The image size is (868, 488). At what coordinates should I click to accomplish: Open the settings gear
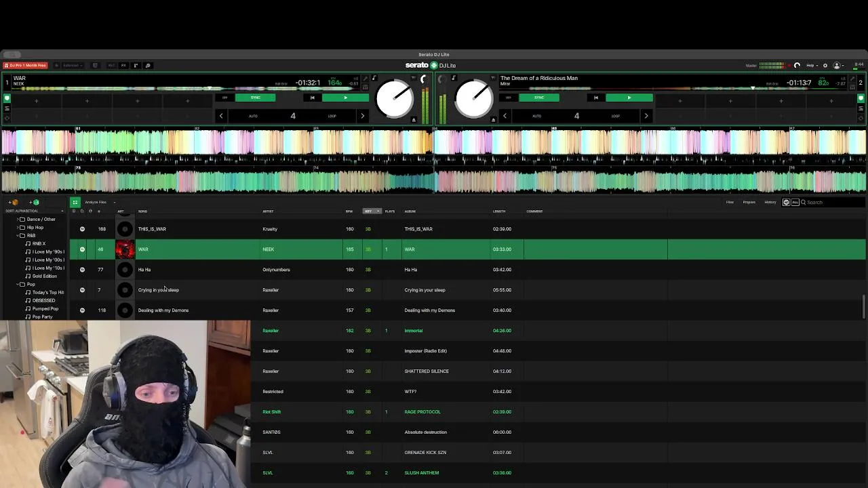point(825,66)
